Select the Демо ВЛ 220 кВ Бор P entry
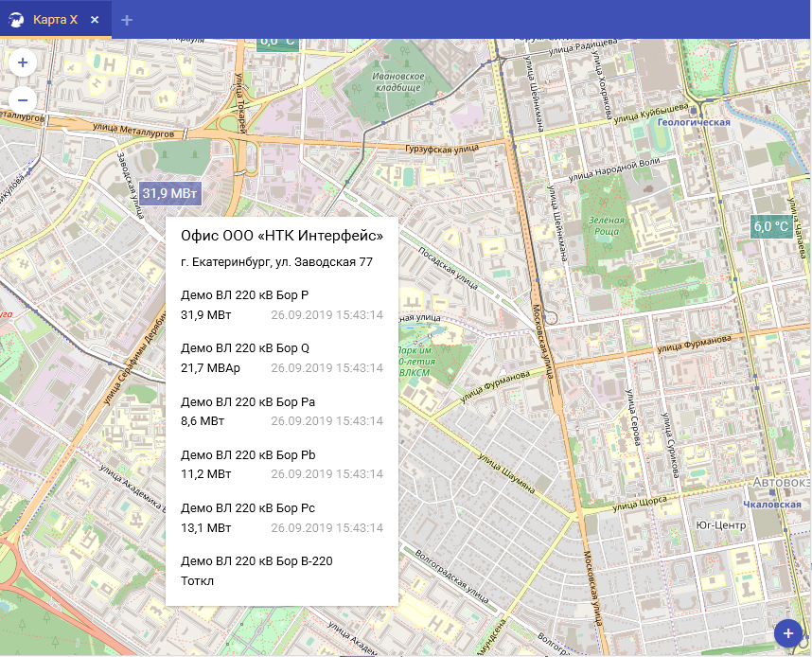Image resolution: width=812 pixels, height=657 pixels. (244, 294)
